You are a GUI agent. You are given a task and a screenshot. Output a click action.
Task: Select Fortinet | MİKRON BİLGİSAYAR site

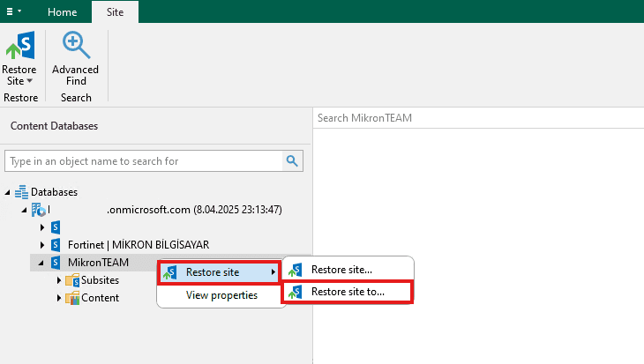click(x=139, y=245)
